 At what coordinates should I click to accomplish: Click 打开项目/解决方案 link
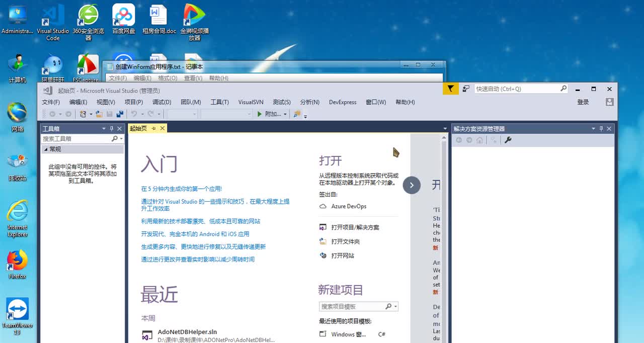click(x=355, y=227)
